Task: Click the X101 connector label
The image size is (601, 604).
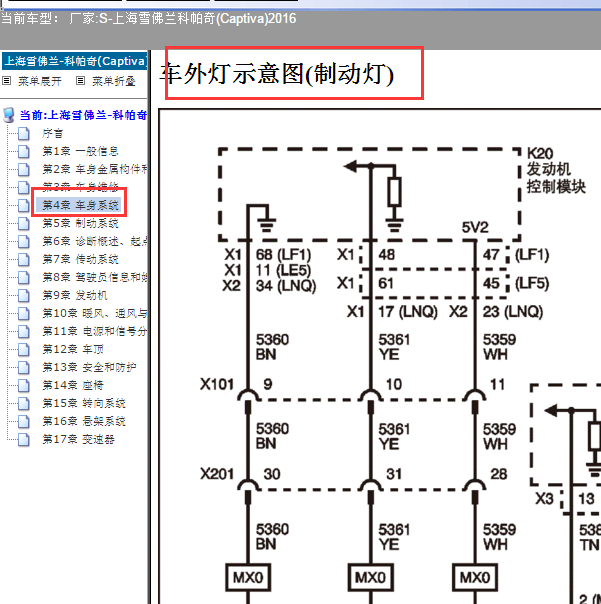Action: tap(217, 384)
